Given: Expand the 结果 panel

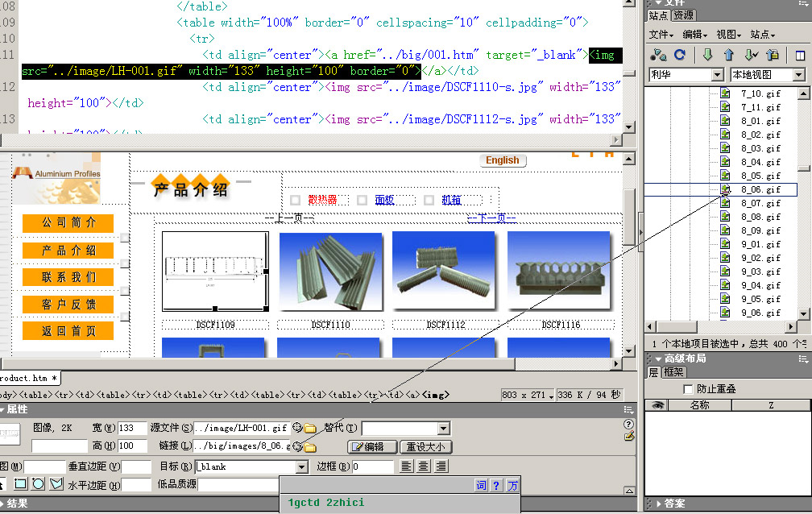Looking at the screenshot, I should click(2, 504).
